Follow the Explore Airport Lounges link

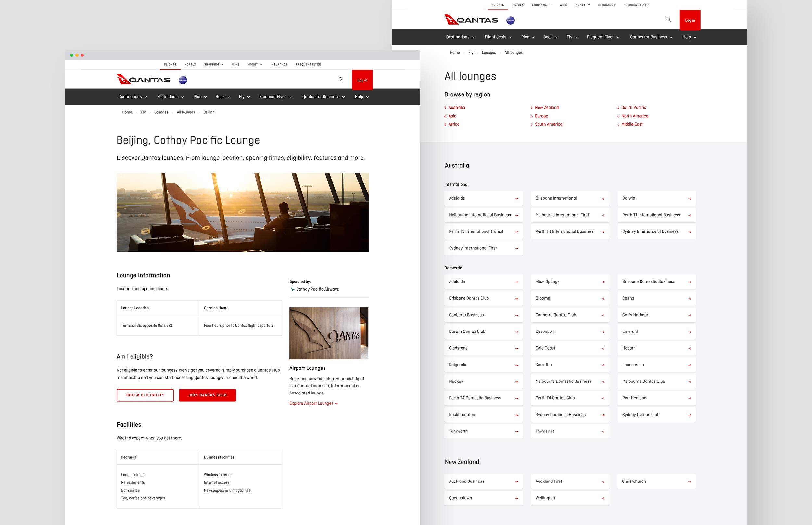tap(313, 403)
